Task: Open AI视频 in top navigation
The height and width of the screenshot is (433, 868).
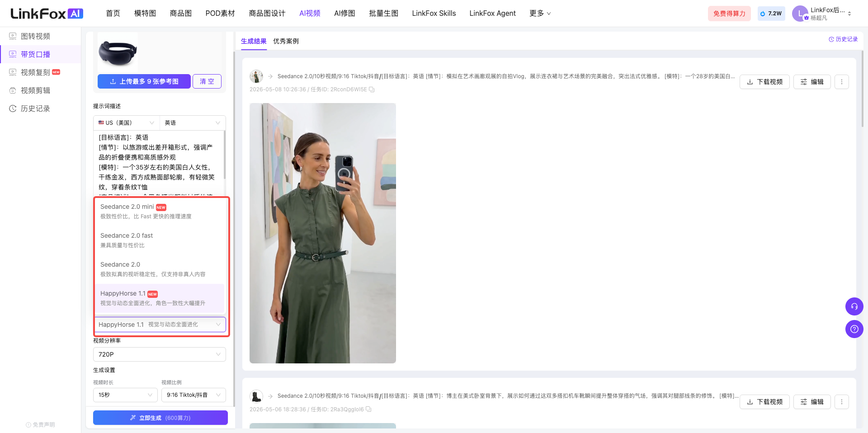Action: point(310,14)
